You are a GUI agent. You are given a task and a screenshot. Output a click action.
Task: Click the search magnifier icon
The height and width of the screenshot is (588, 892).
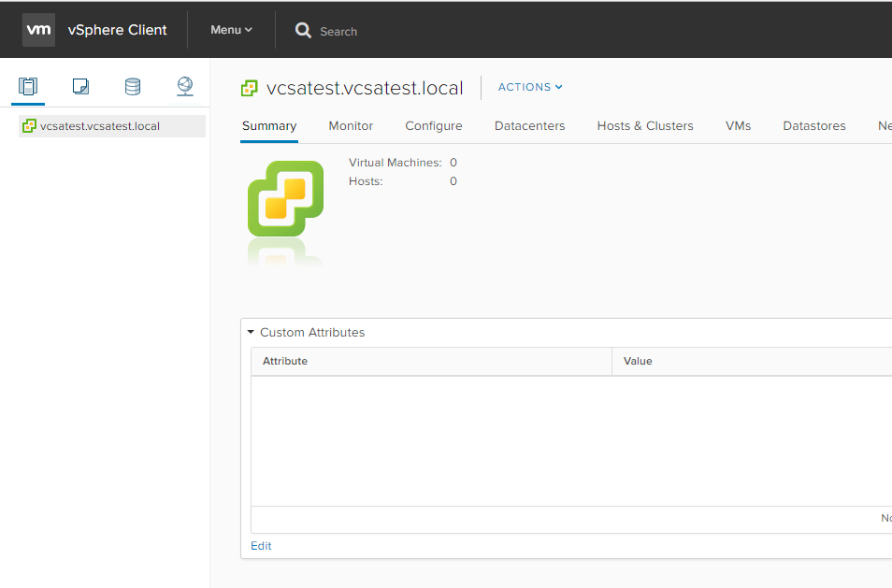pyautogui.click(x=303, y=31)
